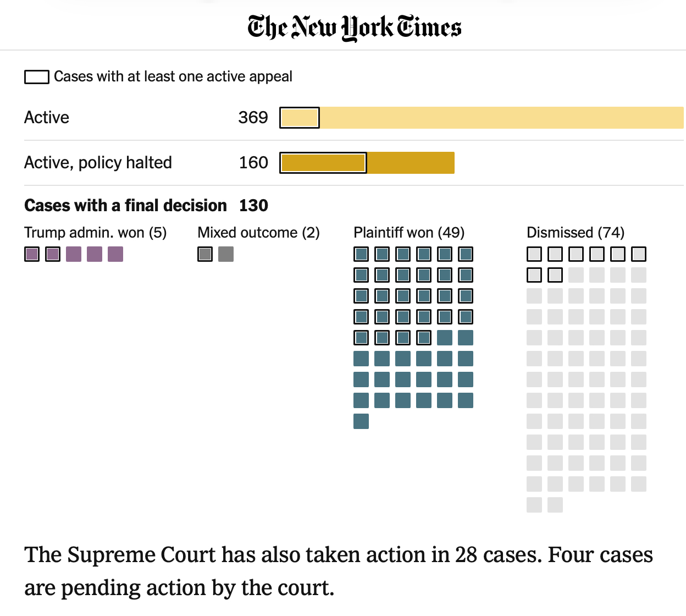Image resolution: width=686 pixels, height=616 pixels.
Task: Select the first outlined Dismissed square
Action: point(534,254)
